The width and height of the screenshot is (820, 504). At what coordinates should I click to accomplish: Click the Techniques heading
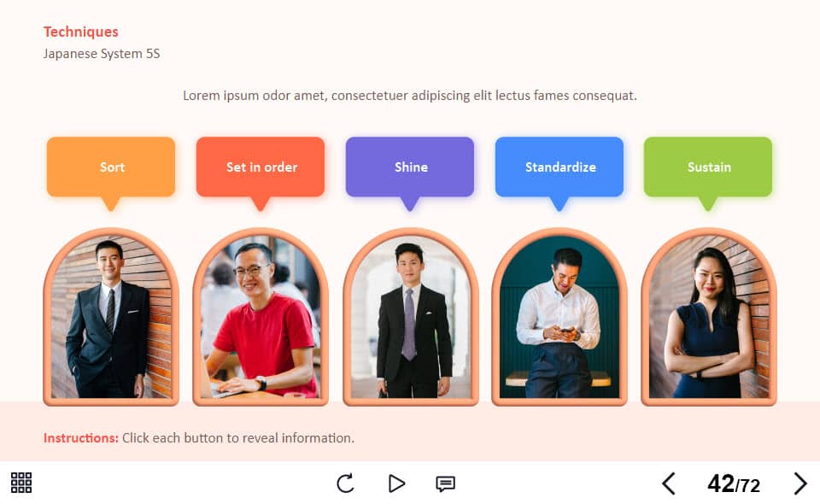(x=81, y=32)
